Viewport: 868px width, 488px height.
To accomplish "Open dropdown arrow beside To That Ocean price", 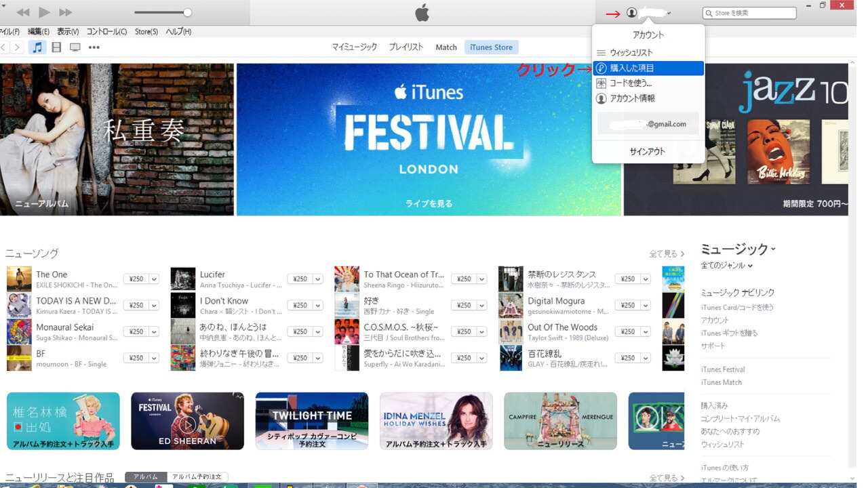I will pos(481,279).
